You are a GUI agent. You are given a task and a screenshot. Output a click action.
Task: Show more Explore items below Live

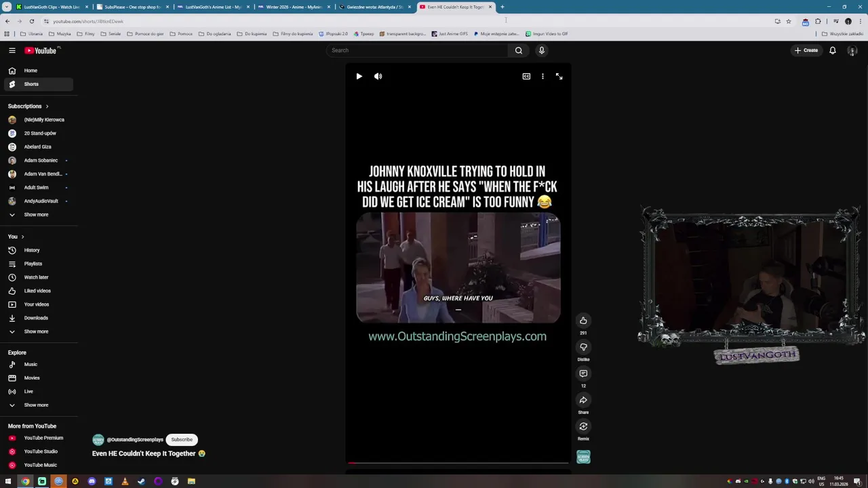(x=38, y=405)
